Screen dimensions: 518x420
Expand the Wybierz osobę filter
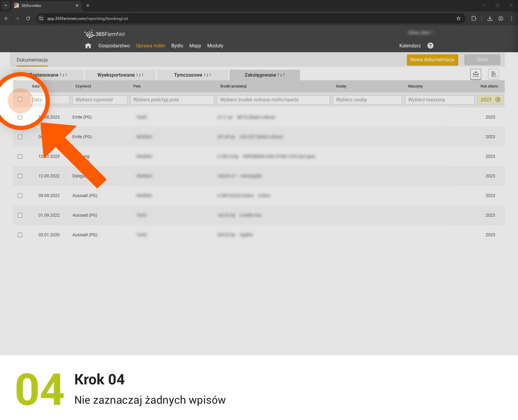click(x=367, y=100)
